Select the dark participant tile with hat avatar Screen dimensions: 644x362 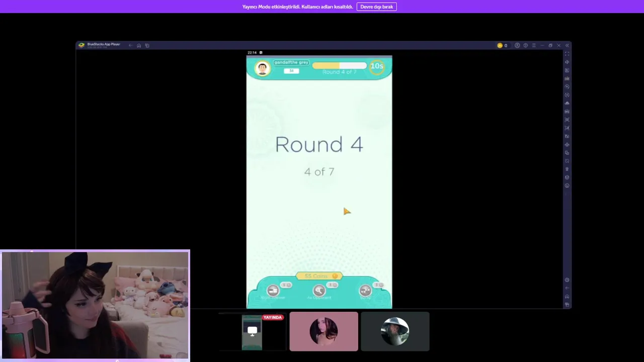click(x=395, y=331)
